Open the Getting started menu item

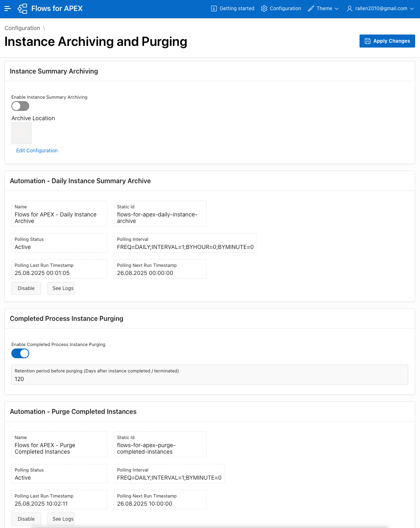[x=237, y=9]
